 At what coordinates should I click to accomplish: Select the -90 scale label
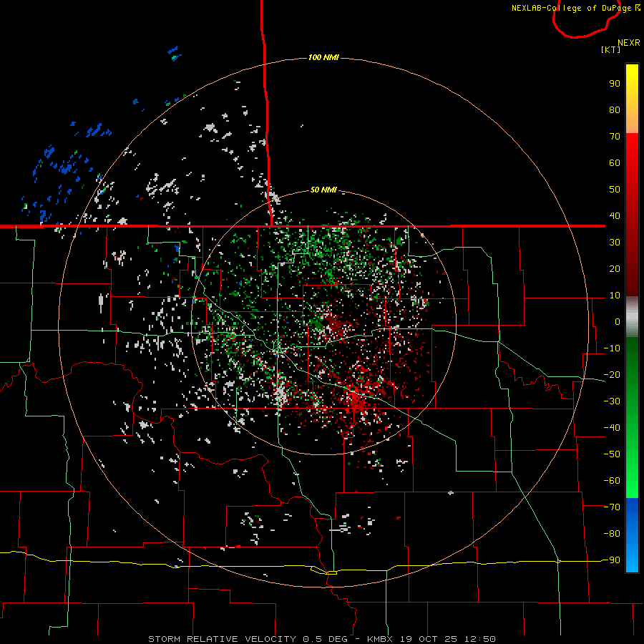[612, 560]
